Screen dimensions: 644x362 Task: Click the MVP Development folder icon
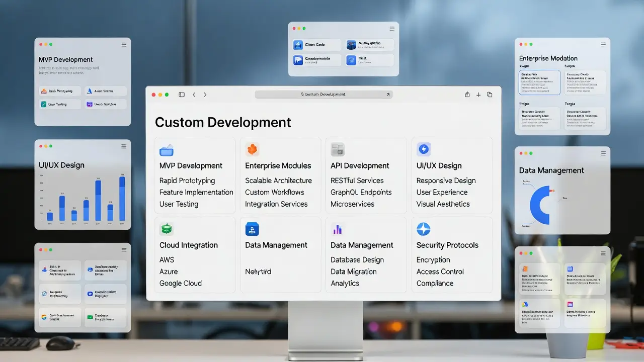click(x=166, y=150)
